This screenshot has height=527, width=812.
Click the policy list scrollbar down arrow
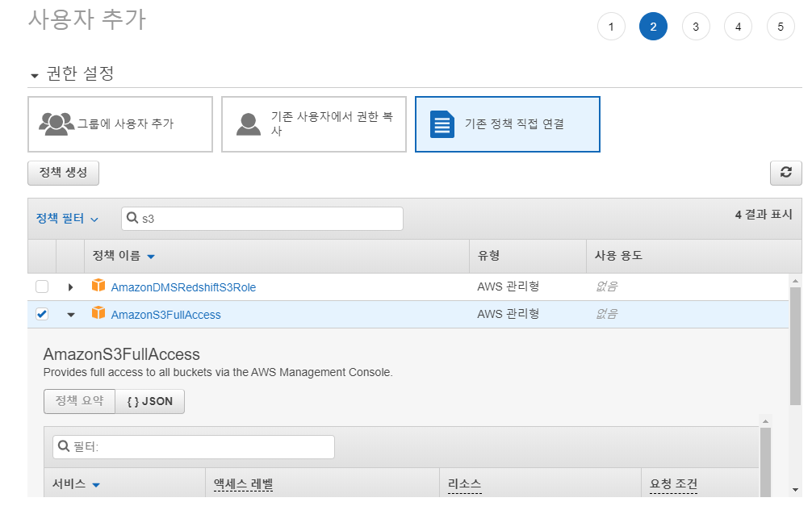pos(795,489)
